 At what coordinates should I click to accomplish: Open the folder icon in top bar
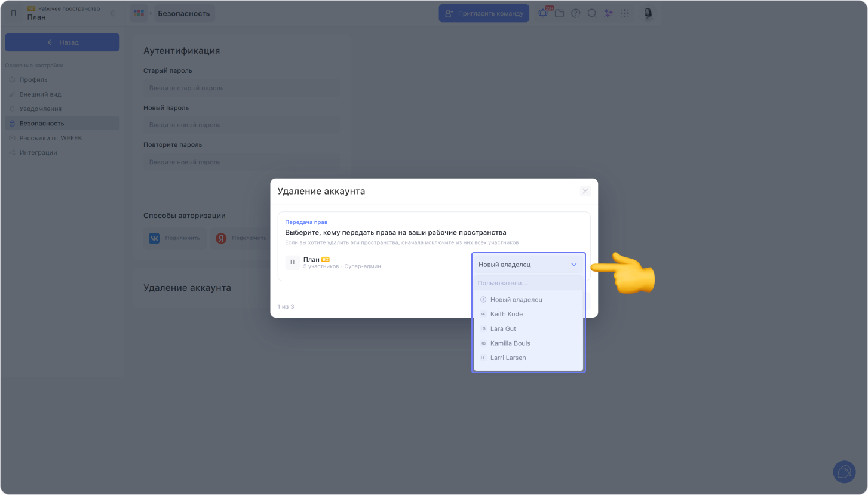[x=559, y=13]
